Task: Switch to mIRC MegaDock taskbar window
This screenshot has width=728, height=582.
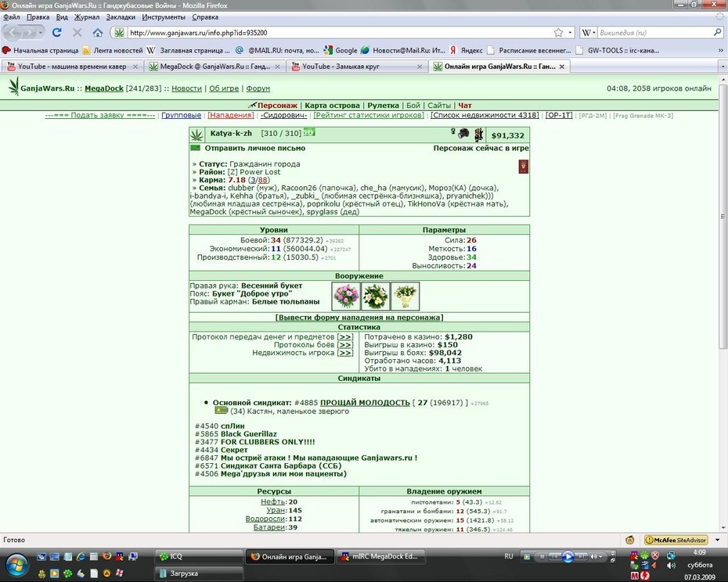Action: click(380, 556)
